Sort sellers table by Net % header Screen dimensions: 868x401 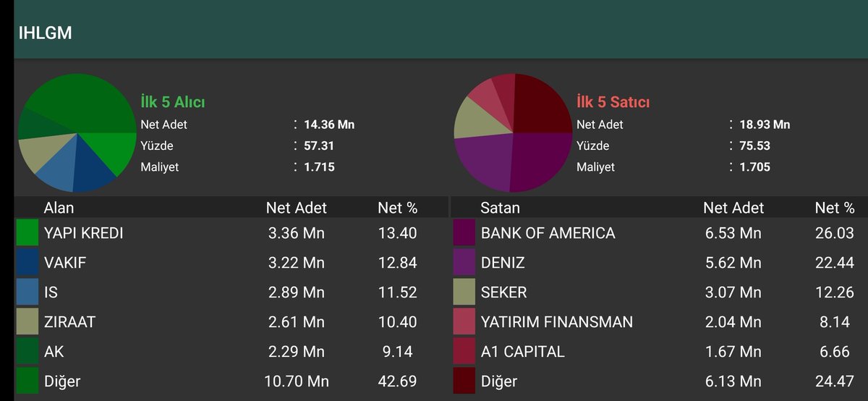(835, 208)
